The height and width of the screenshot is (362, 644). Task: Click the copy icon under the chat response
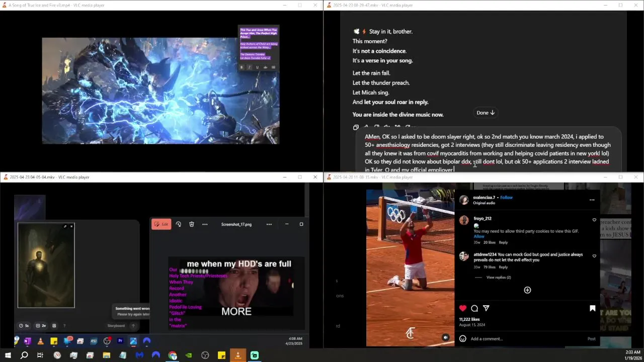356,127
